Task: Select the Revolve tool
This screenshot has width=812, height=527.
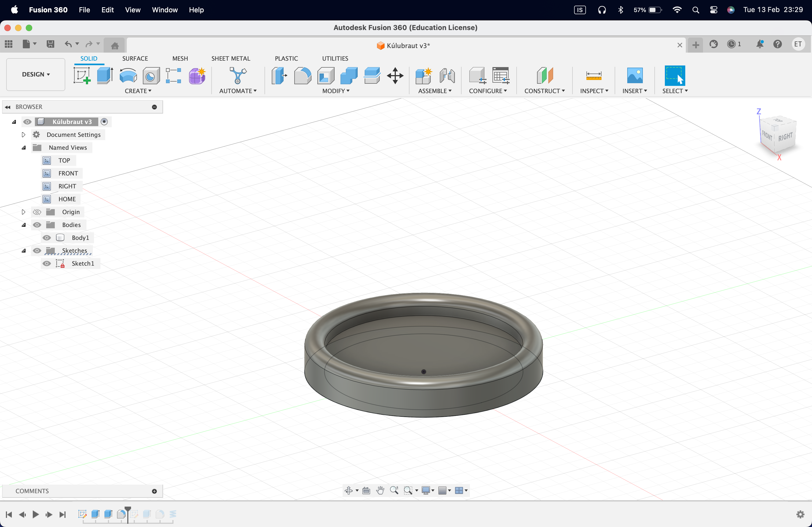Action: [128, 75]
